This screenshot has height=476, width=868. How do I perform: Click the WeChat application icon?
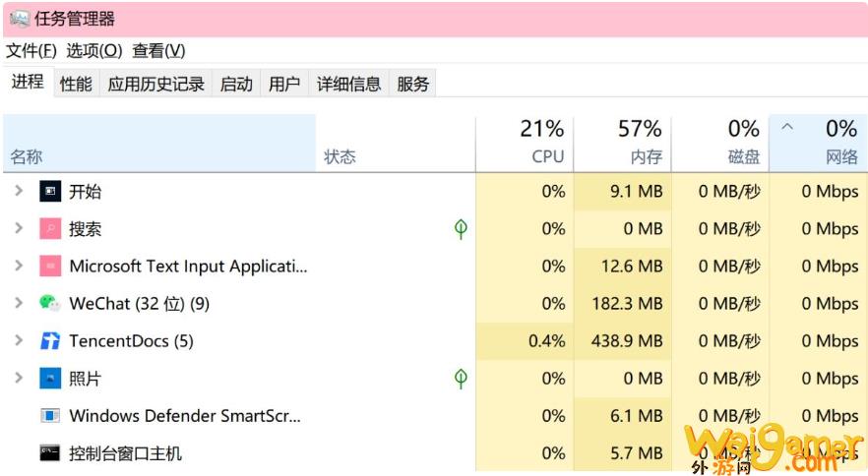(x=50, y=303)
